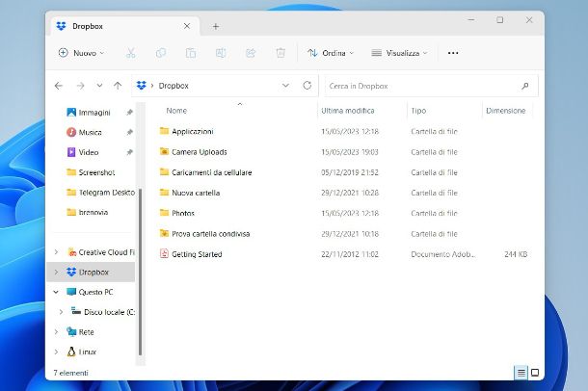Viewport: 588px width, 391px height.
Task: Select the Getting Started PDF icon
Action: (x=164, y=253)
